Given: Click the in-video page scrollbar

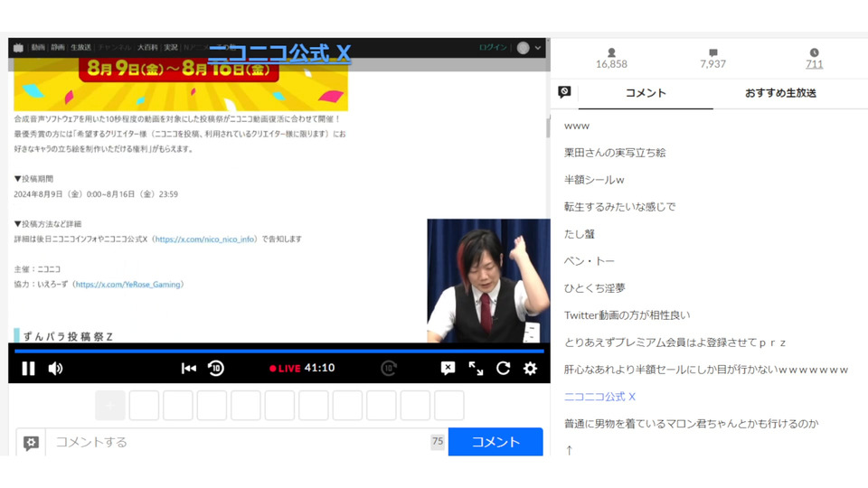Looking at the screenshot, I should point(548,127).
